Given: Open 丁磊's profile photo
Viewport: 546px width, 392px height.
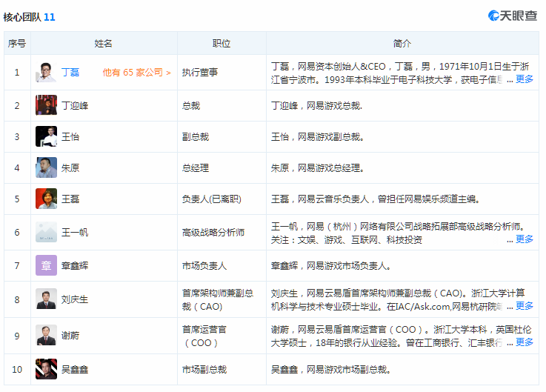Looking at the screenshot, I should coord(46,73).
